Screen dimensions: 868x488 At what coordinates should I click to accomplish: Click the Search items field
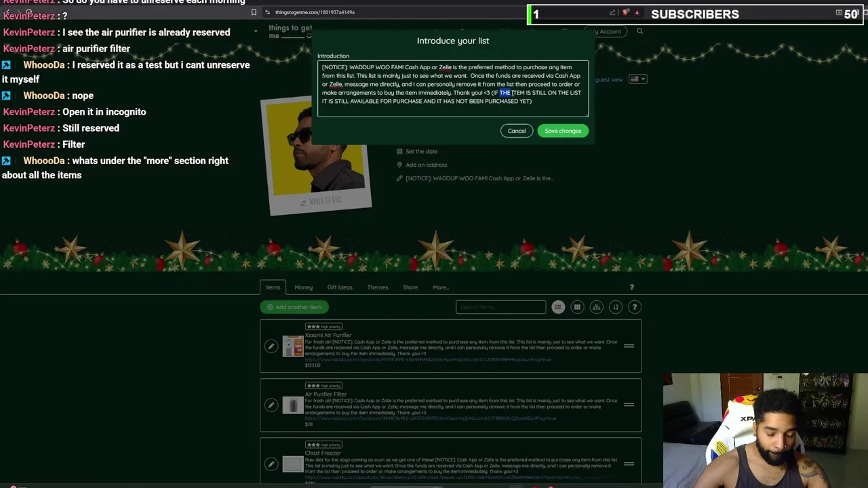[500, 307]
